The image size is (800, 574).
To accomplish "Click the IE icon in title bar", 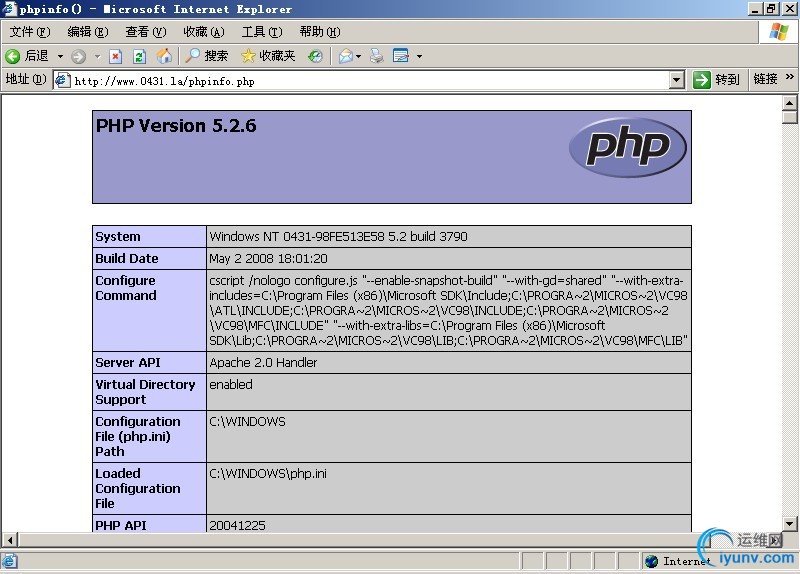I will [x=9, y=9].
